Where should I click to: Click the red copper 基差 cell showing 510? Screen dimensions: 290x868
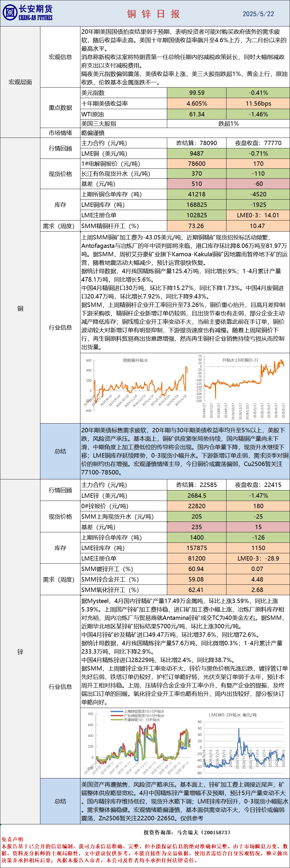(x=197, y=184)
